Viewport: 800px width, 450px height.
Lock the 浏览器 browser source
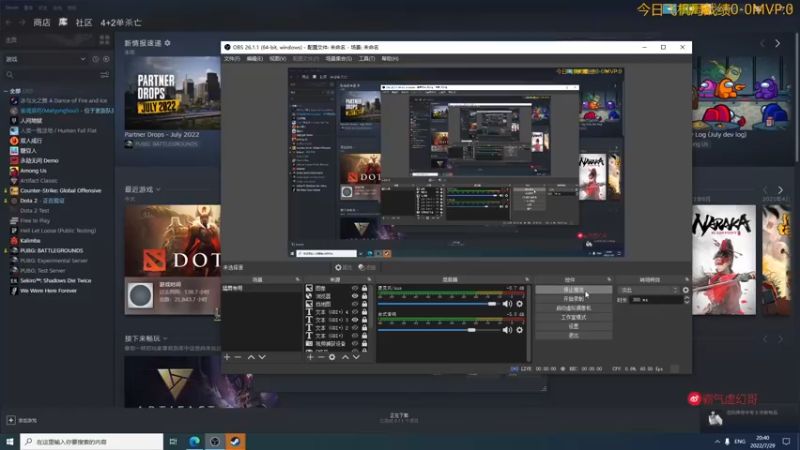pos(364,296)
